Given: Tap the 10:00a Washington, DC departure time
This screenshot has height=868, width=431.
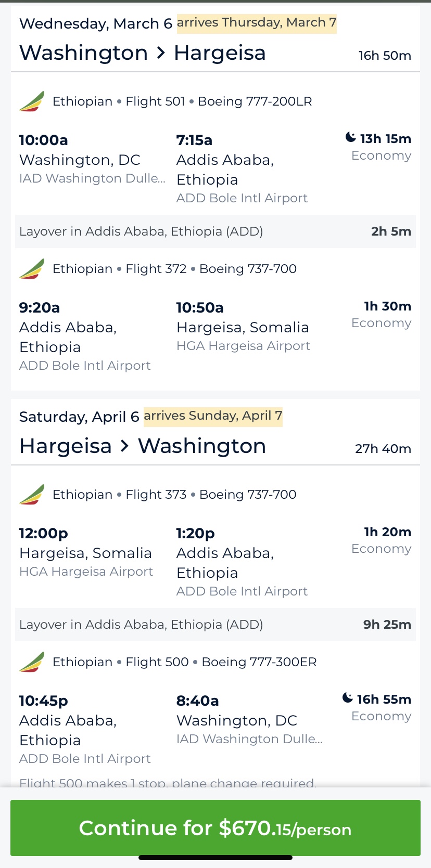Looking at the screenshot, I should pyautogui.click(x=44, y=140).
